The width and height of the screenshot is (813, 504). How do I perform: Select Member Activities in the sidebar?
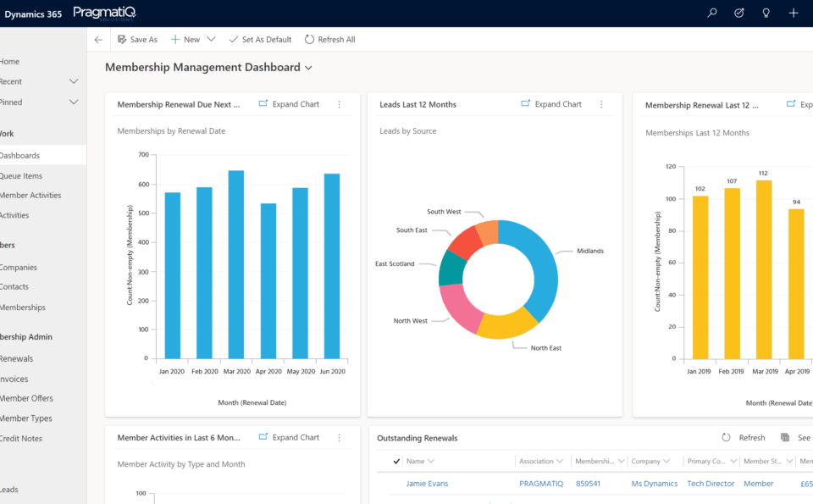30,196
